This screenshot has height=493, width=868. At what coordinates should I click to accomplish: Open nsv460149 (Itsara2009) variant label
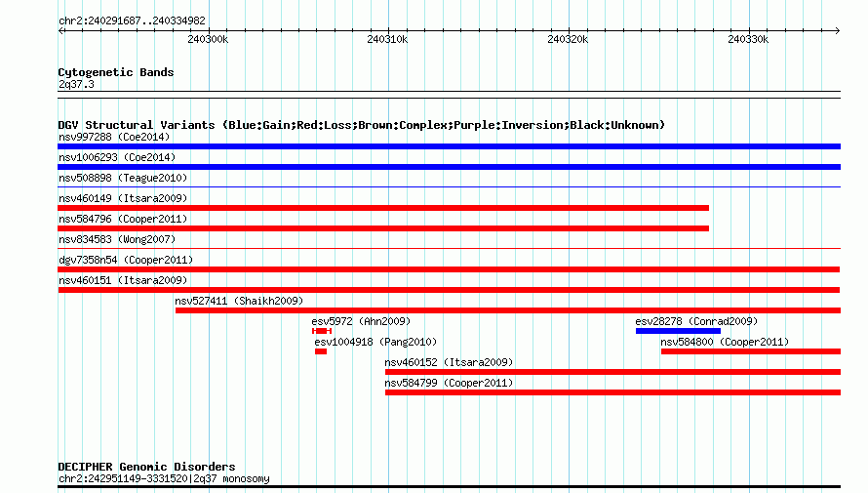coord(123,198)
